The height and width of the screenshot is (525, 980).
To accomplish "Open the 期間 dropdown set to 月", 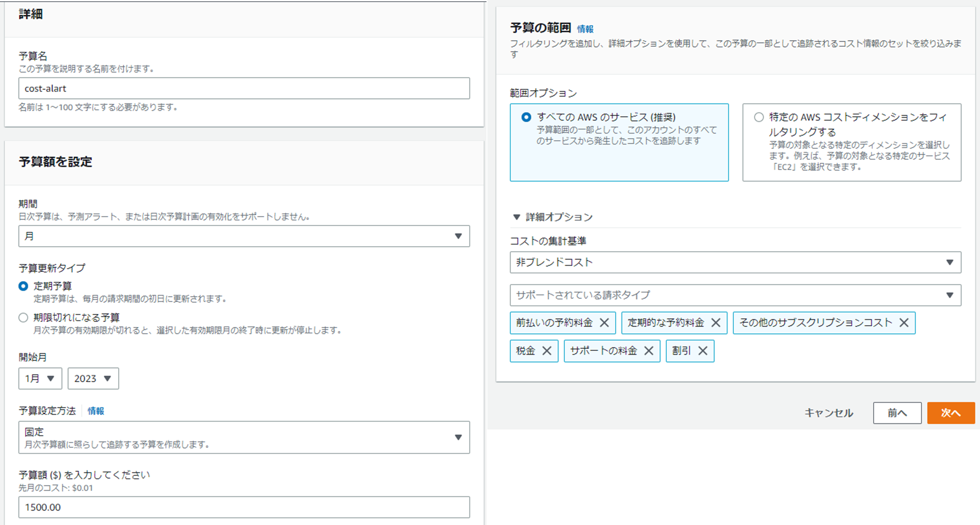I will pos(244,236).
